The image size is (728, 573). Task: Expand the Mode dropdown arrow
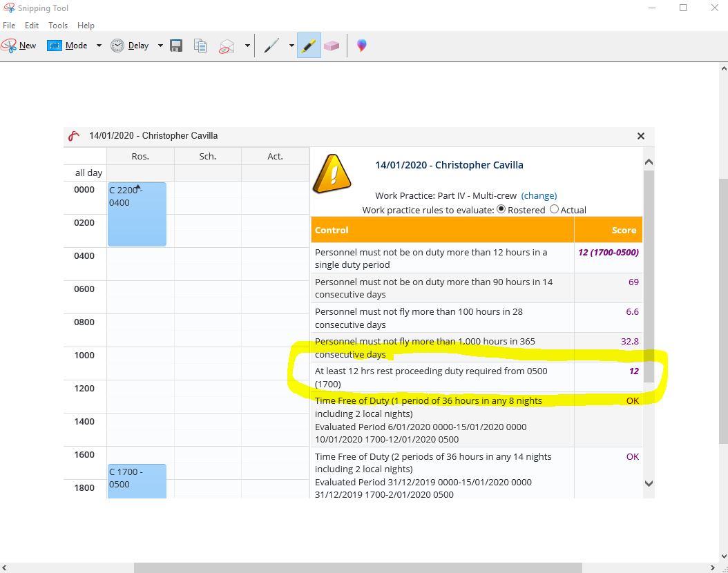(x=99, y=46)
